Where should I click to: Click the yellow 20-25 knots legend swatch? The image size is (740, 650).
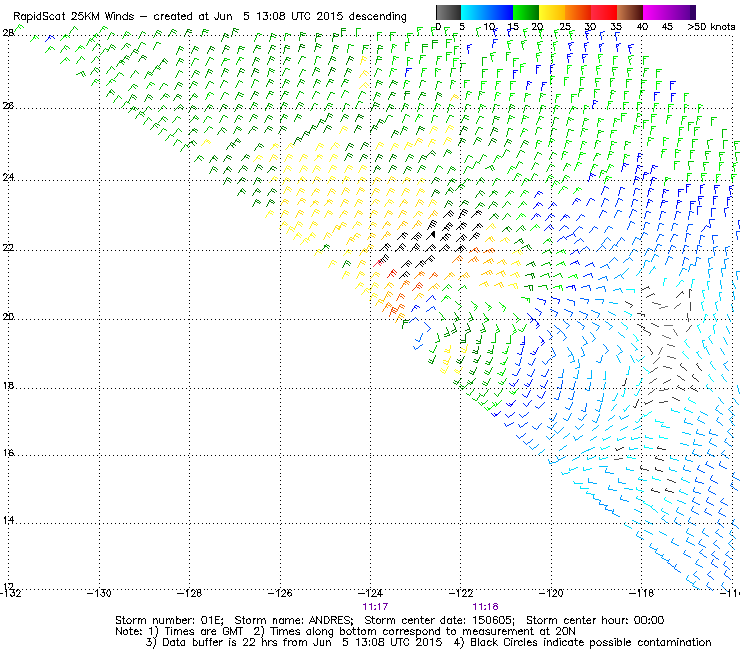tap(552, 13)
